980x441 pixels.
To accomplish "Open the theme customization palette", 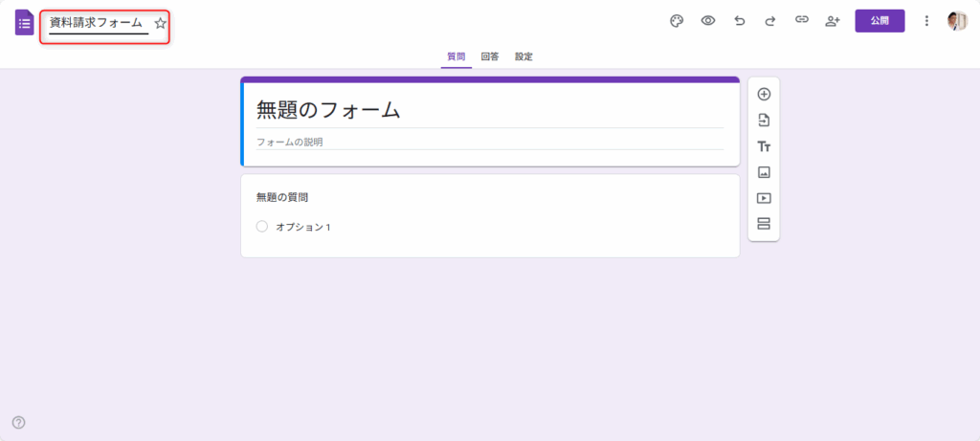I will click(677, 21).
